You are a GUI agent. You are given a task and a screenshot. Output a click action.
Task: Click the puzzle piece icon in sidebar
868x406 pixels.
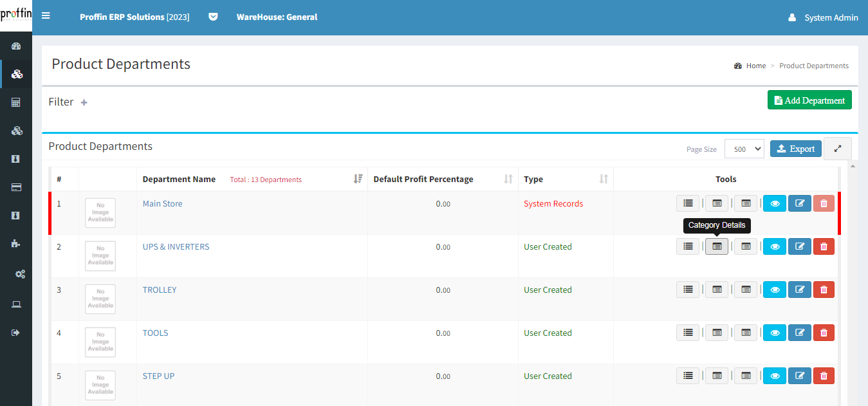coord(17,243)
